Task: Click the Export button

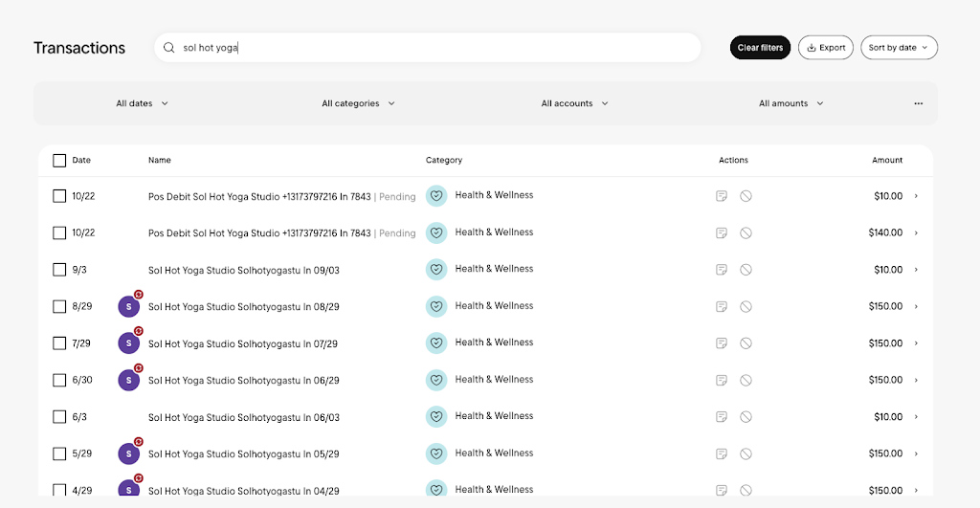Action: [825, 48]
